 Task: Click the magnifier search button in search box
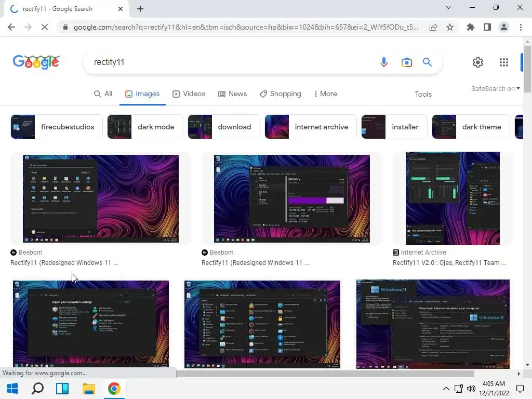point(427,62)
